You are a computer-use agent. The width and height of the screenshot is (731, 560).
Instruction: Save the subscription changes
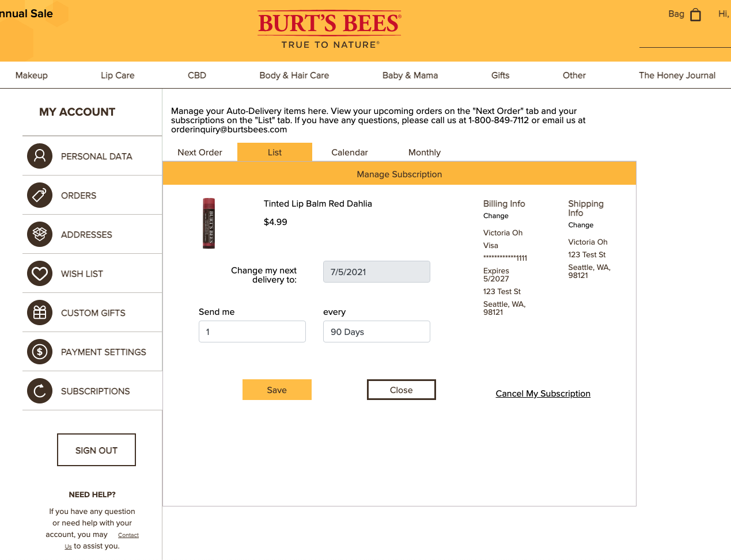(x=277, y=390)
